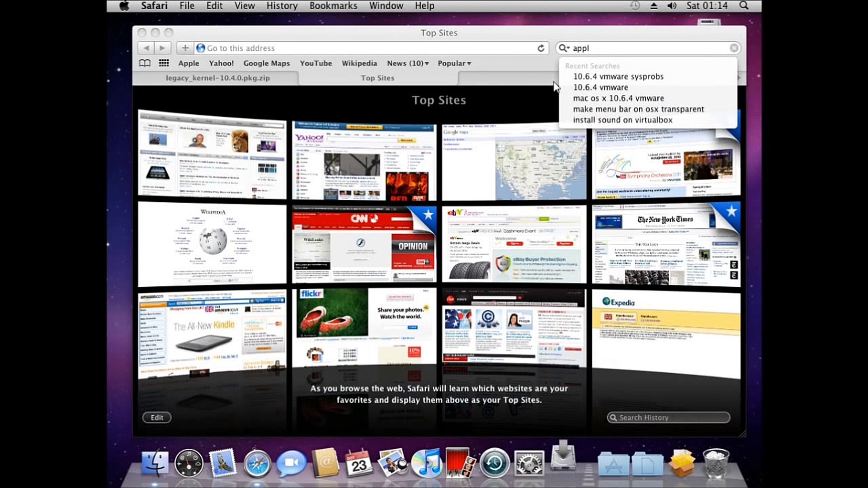
Task: Click the back navigation arrow
Action: [146, 47]
